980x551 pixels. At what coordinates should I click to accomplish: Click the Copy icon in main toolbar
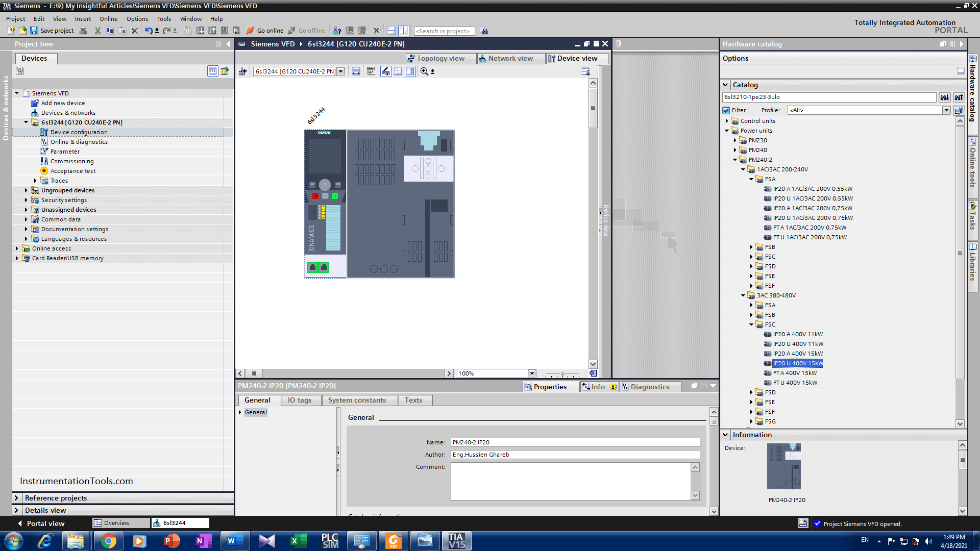[110, 31]
